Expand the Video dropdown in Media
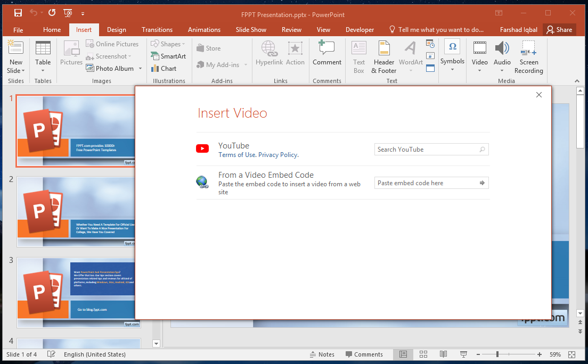This screenshot has height=364, width=588. point(479,70)
